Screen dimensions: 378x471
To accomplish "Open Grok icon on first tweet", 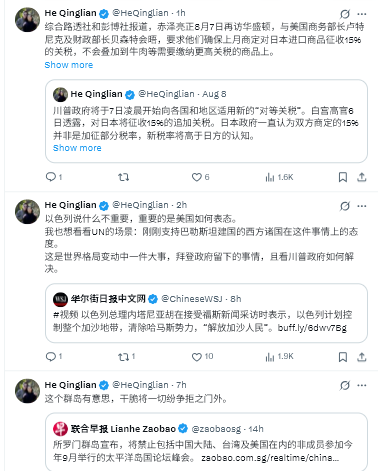I will click(x=345, y=14).
